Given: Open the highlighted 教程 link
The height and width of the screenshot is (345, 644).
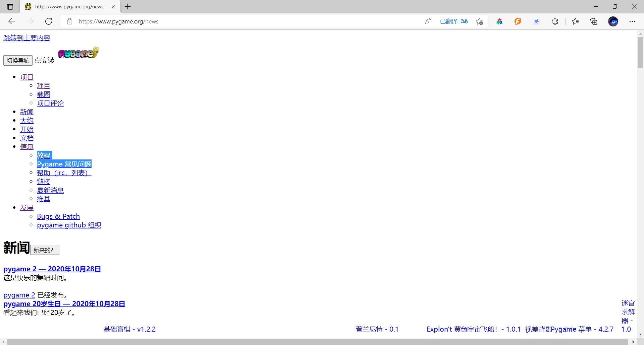Looking at the screenshot, I should 44,155.
